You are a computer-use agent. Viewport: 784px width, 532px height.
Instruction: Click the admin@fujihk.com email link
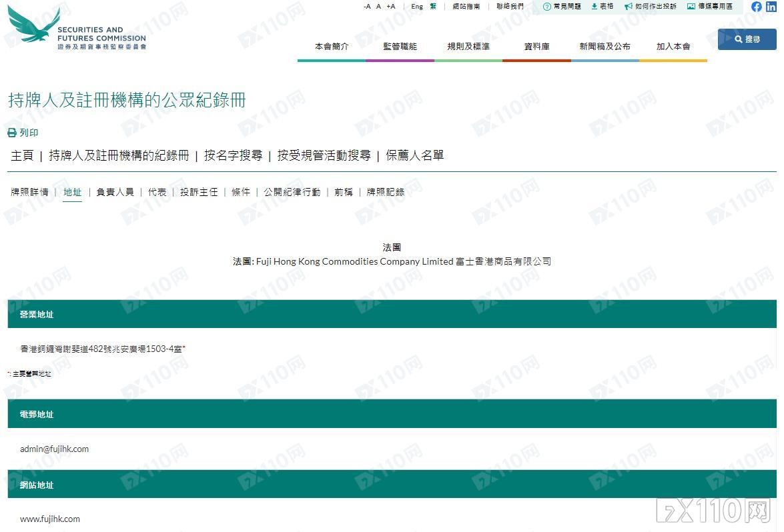pyautogui.click(x=53, y=449)
